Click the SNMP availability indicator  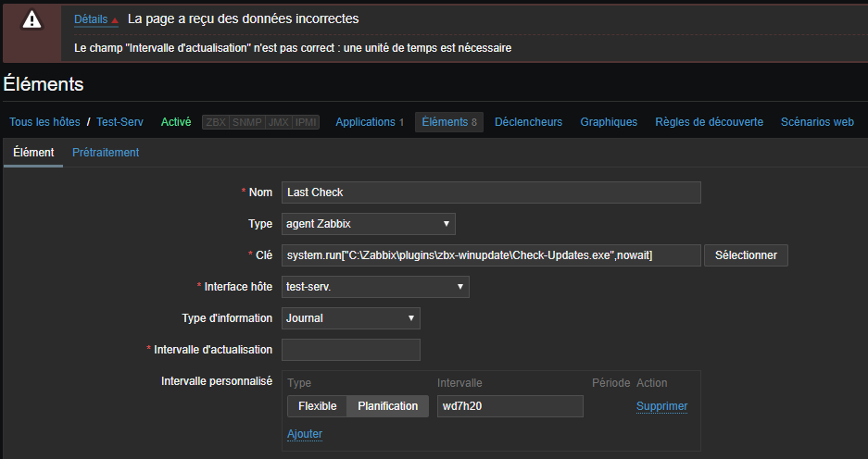click(x=246, y=122)
